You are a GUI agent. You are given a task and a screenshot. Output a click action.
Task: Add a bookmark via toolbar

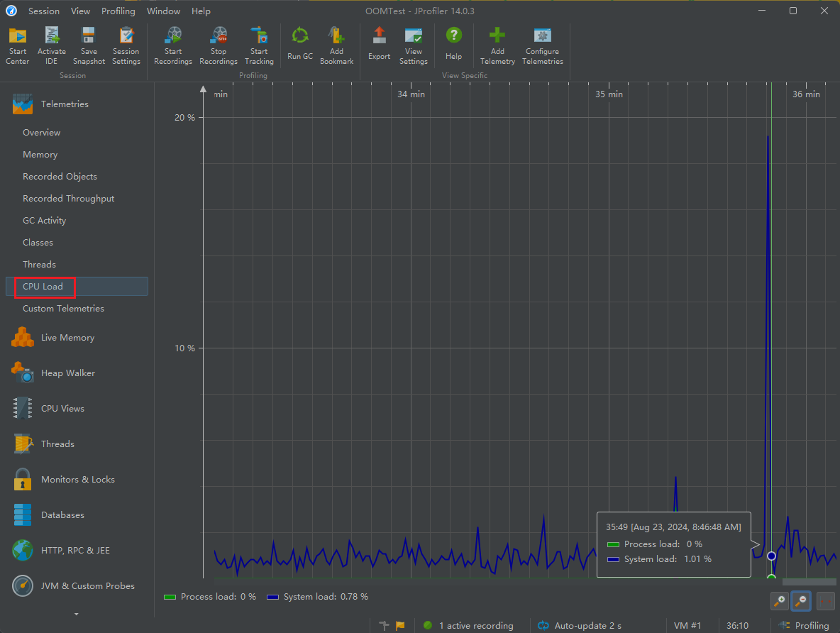[x=336, y=46]
